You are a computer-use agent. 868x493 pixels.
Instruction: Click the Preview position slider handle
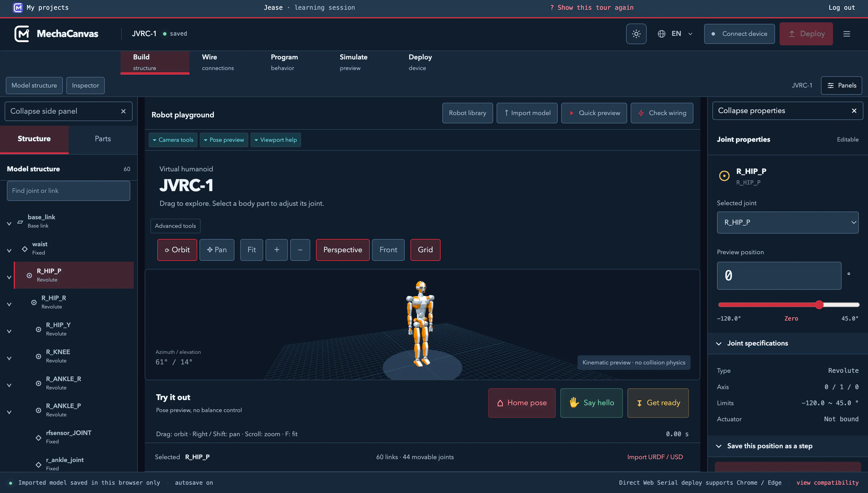coord(819,305)
